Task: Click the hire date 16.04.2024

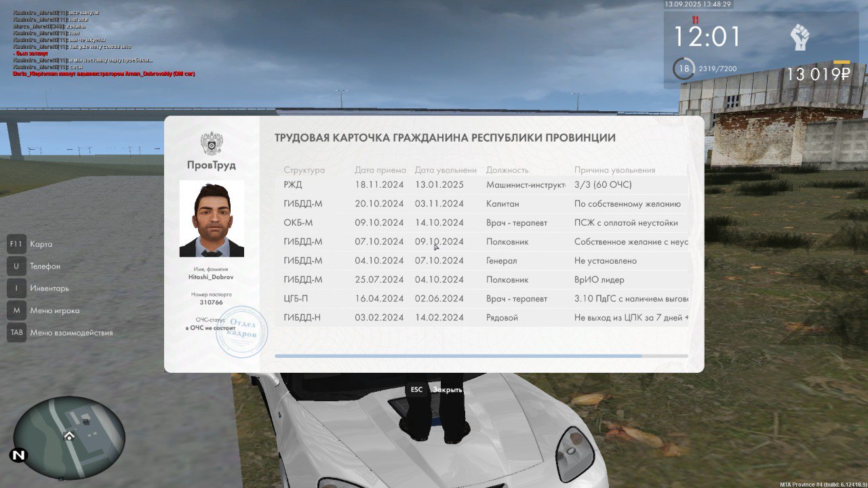Action: 379,298
